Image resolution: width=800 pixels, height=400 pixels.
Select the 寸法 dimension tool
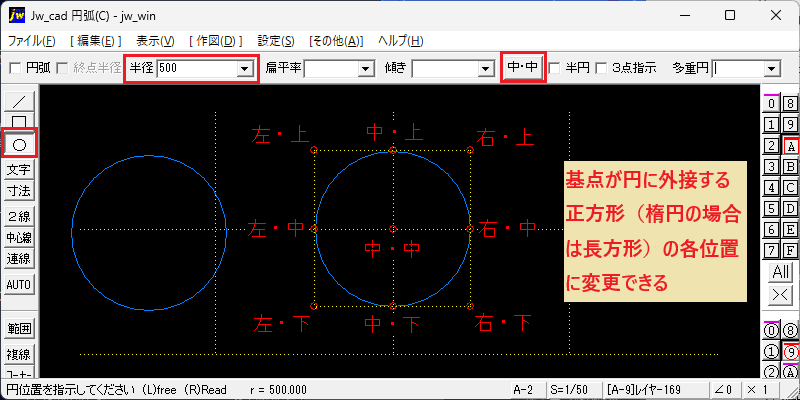[19, 191]
